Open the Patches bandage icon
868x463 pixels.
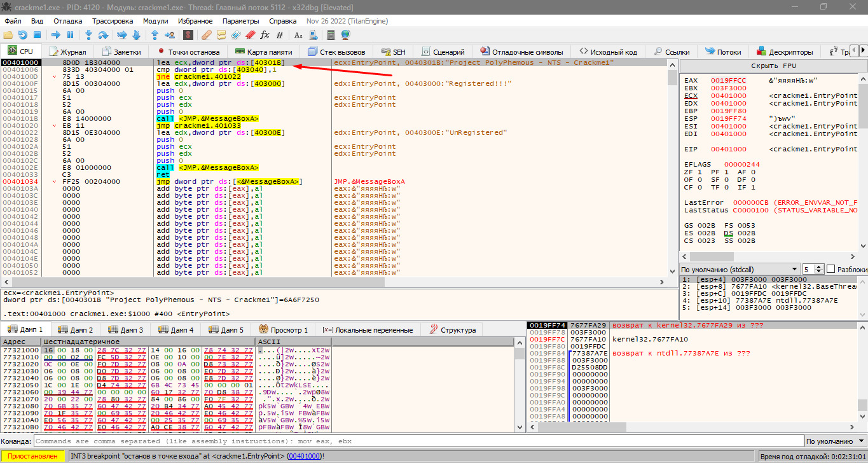207,34
